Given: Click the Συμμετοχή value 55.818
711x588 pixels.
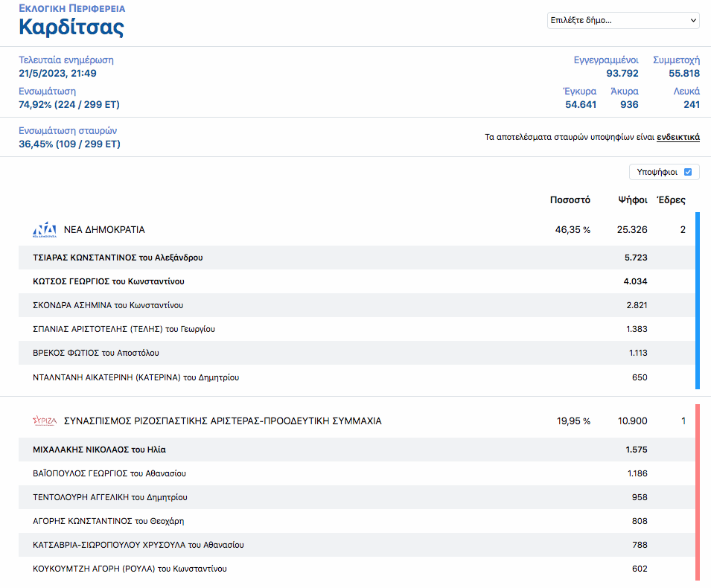Looking at the screenshot, I should 683,73.
